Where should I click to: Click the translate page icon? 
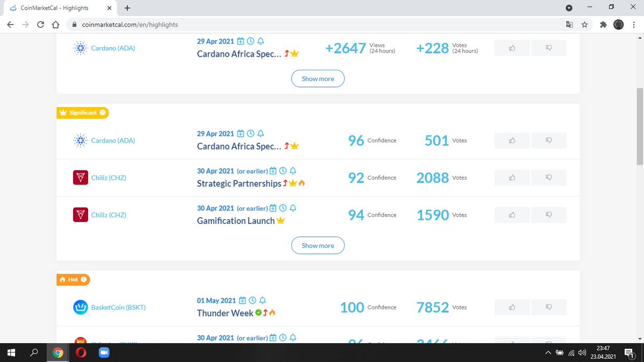pyautogui.click(x=569, y=25)
